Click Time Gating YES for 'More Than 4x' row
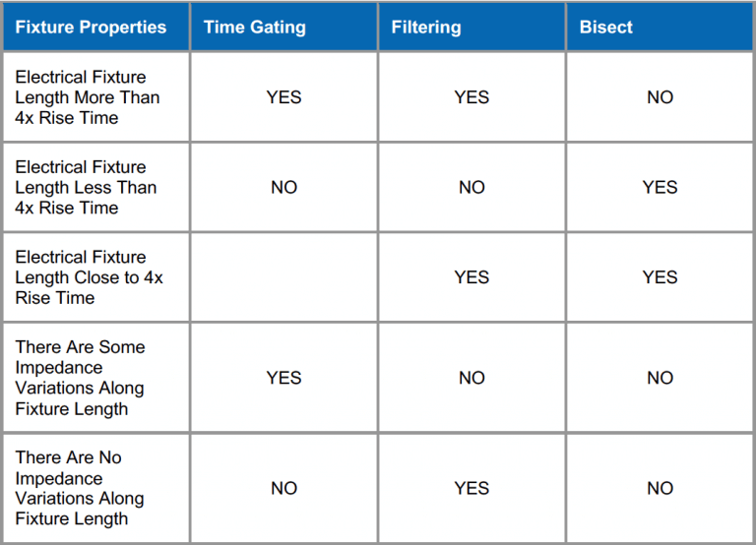756x545 pixels. click(283, 97)
